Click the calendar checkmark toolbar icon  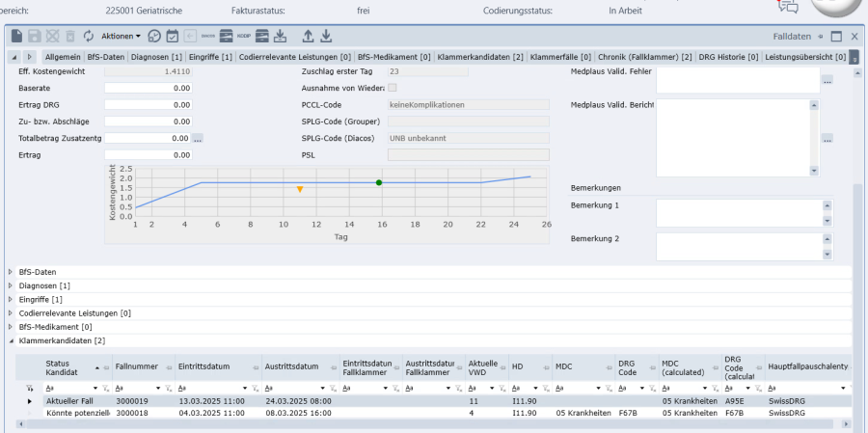(x=172, y=36)
